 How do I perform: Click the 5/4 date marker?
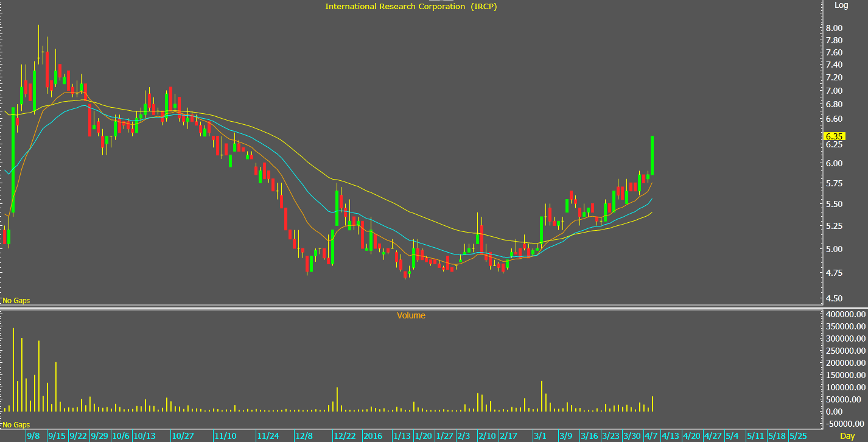tap(732, 436)
